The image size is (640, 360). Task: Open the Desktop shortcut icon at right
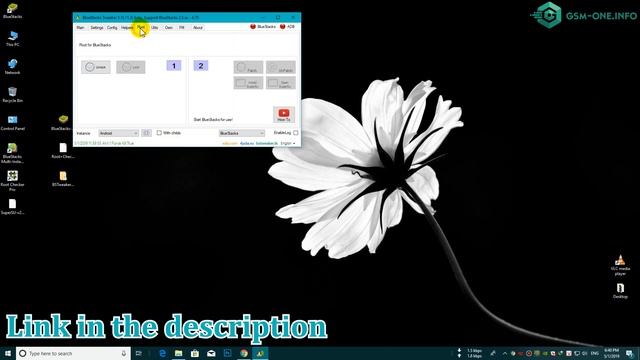(620, 291)
